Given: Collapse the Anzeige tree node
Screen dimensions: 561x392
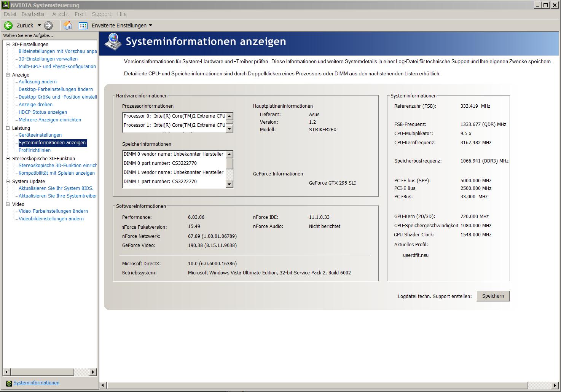Looking at the screenshot, I should 8,75.
